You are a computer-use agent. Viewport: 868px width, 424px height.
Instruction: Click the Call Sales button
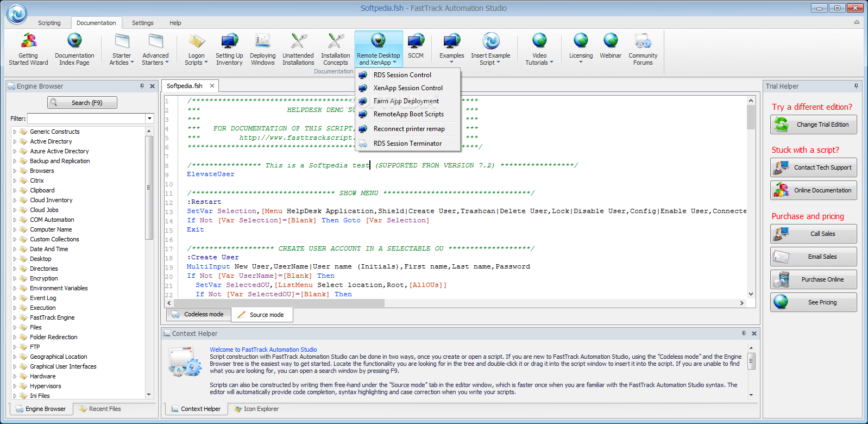(813, 234)
